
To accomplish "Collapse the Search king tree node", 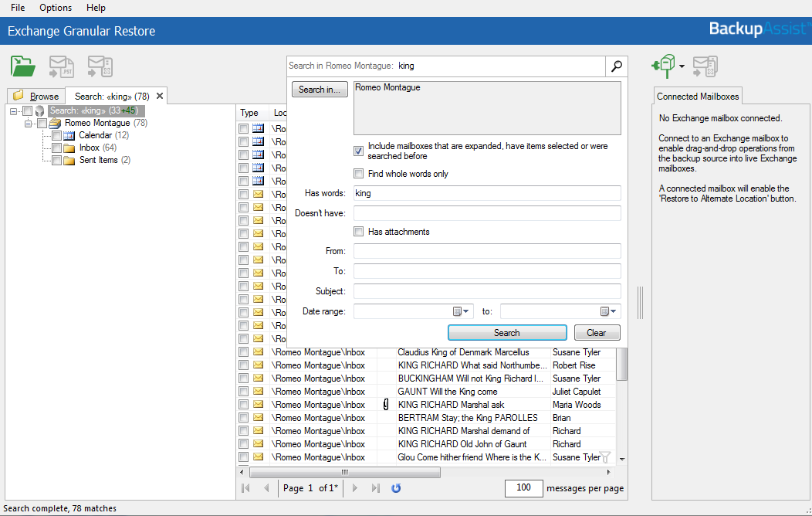I will click(13, 111).
